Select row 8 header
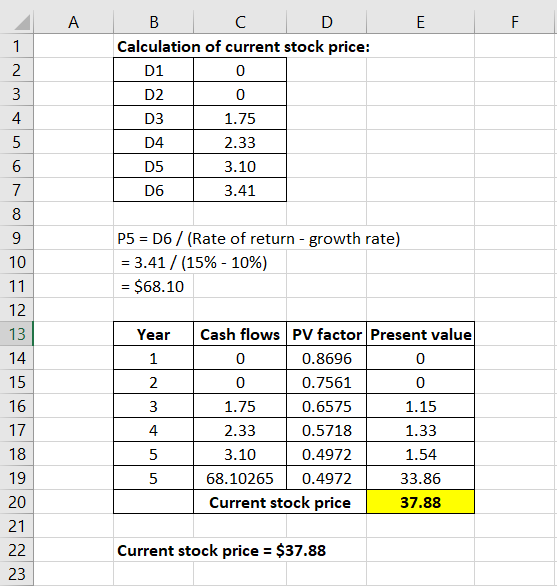Viewport: 557px width, 586px height. tap(16, 214)
